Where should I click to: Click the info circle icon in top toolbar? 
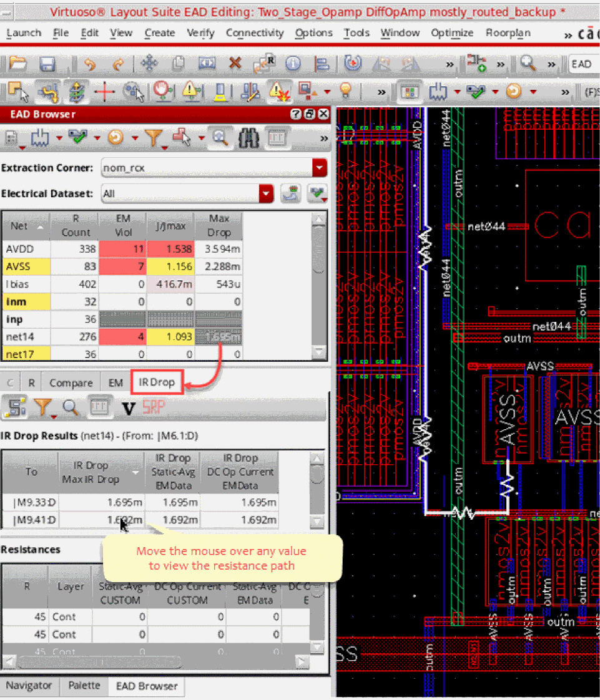[x=293, y=64]
